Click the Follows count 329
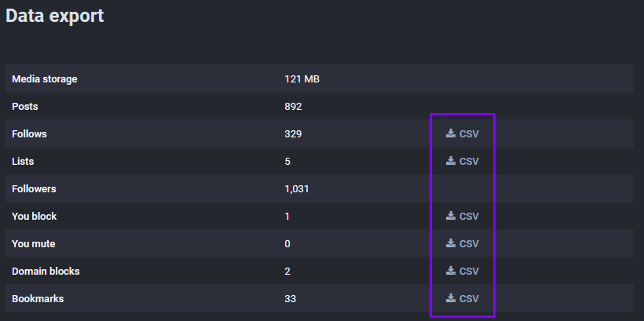Screen dimensions: 644x321 point(293,134)
